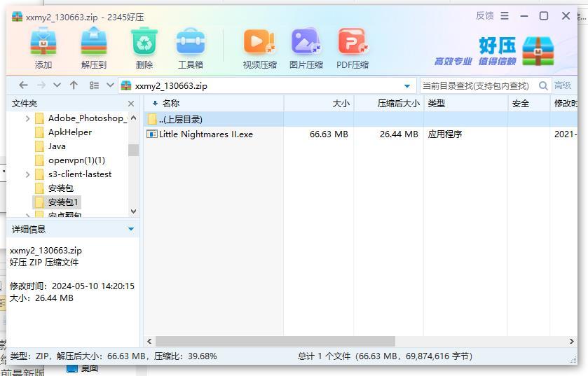Open the 图片压缩 image compression tool
The width and height of the screenshot is (588, 376).
click(306, 42)
